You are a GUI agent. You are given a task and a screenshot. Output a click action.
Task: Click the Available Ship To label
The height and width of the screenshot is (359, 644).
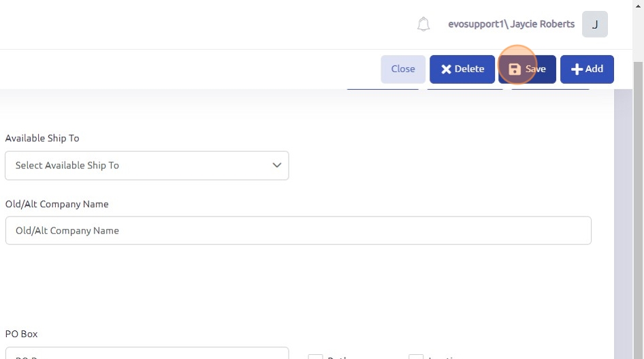click(x=42, y=138)
